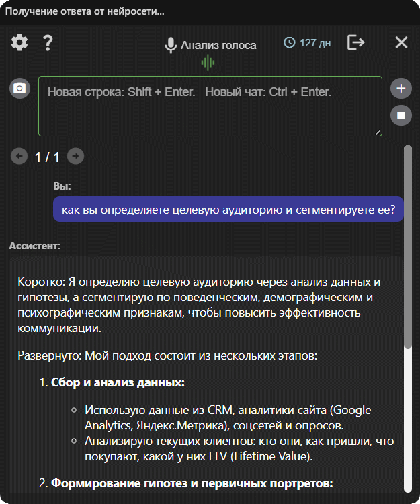Toggle the Анализ голоса microphone
Screen dimensions: 420x504
[x=210, y=45]
